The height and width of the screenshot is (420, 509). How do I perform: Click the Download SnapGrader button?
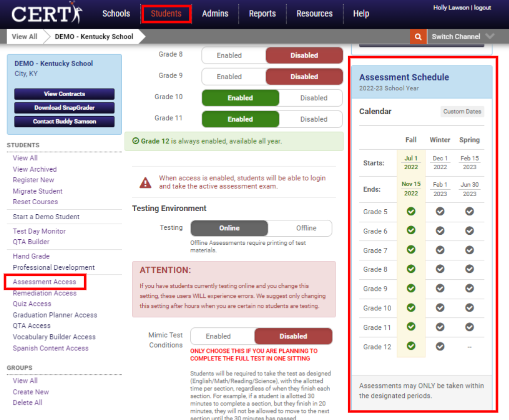point(64,108)
